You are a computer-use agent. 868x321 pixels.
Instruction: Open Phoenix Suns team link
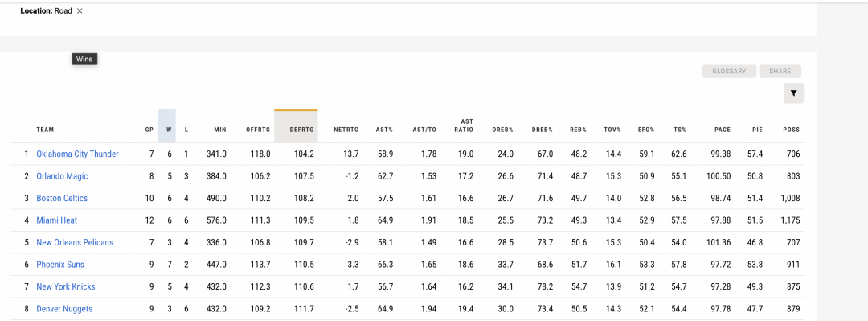click(x=60, y=265)
